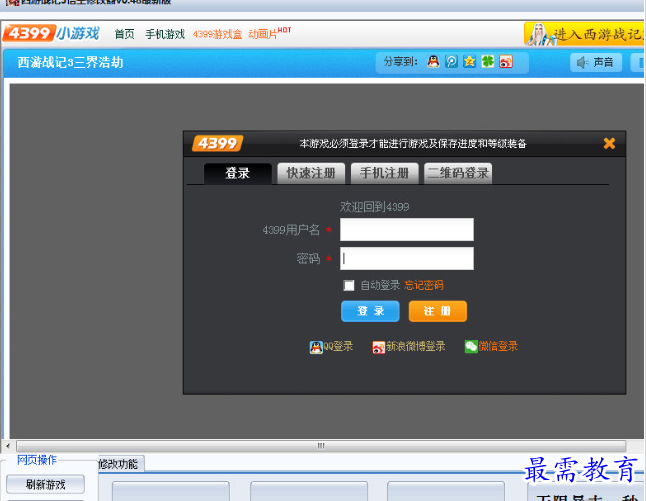Image resolution: width=646 pixels, height=501 pixels.
Task: Click the horizontal scrollbar thumb
Action: pyautogui.click(x=321, y=446)
